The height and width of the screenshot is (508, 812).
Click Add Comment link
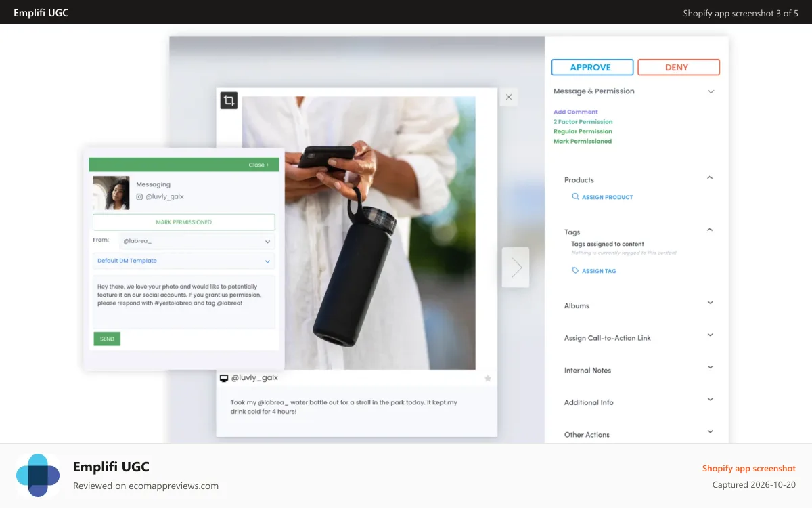click(576, 112)
